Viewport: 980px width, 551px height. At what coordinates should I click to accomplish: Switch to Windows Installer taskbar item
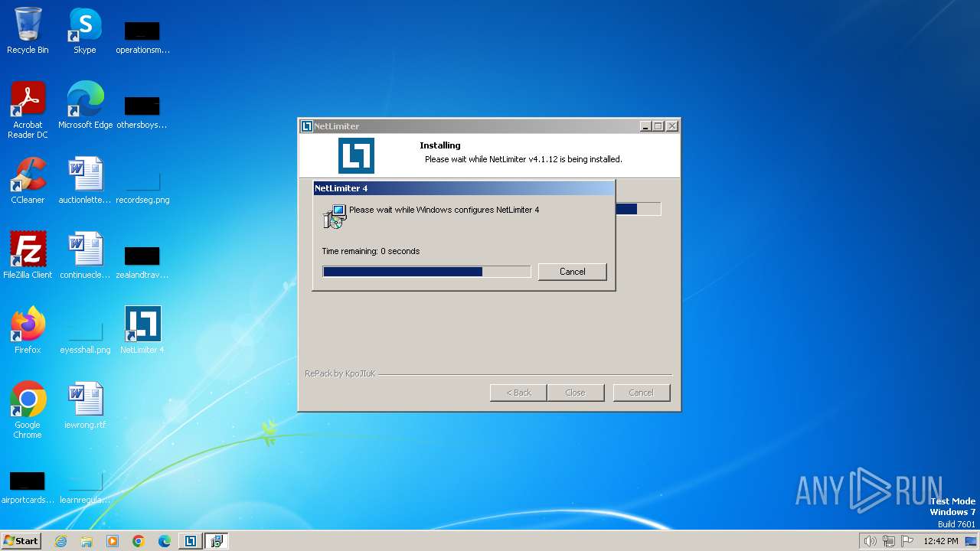[217, 541]
